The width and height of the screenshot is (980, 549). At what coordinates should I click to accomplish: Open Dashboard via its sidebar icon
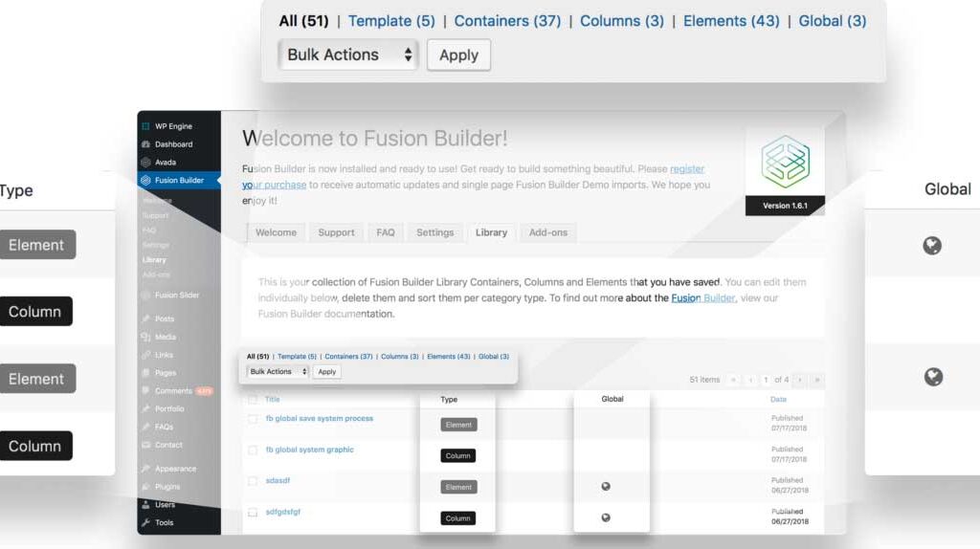(145, 144)
